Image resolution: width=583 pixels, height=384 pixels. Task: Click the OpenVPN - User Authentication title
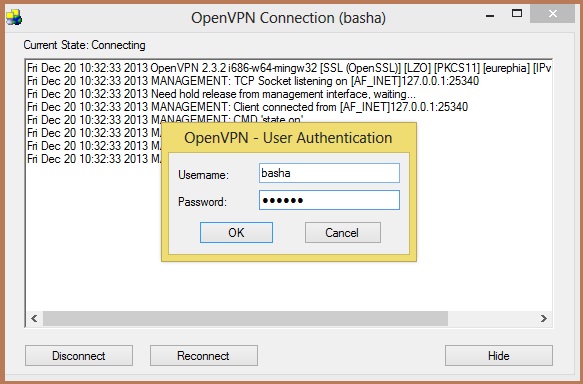(288, 138)
